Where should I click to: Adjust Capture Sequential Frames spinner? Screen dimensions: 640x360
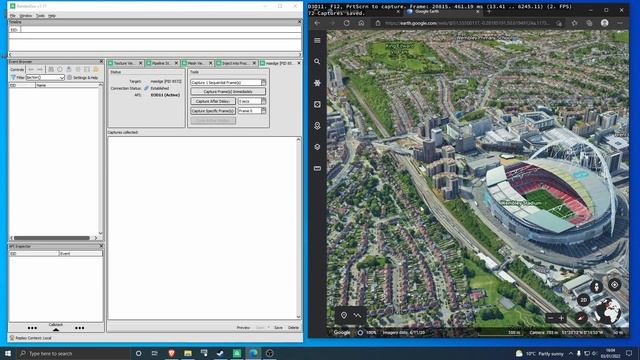[263, 82]
